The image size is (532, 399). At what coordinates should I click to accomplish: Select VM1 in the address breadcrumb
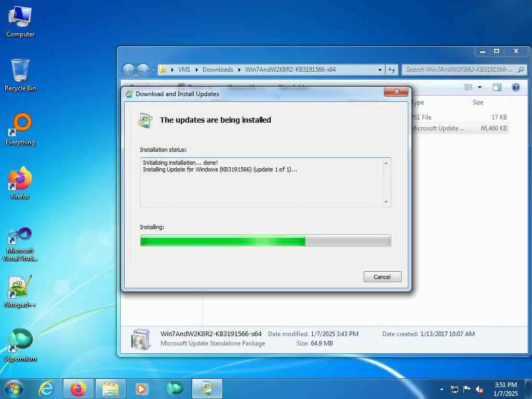pyautogui.click(x=184, y=70)
